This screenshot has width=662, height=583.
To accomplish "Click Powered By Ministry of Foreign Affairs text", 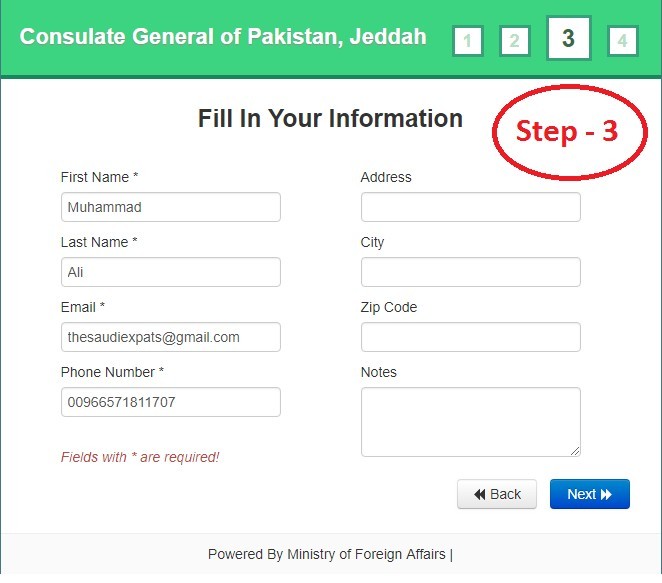I will (x=327, y=554).
